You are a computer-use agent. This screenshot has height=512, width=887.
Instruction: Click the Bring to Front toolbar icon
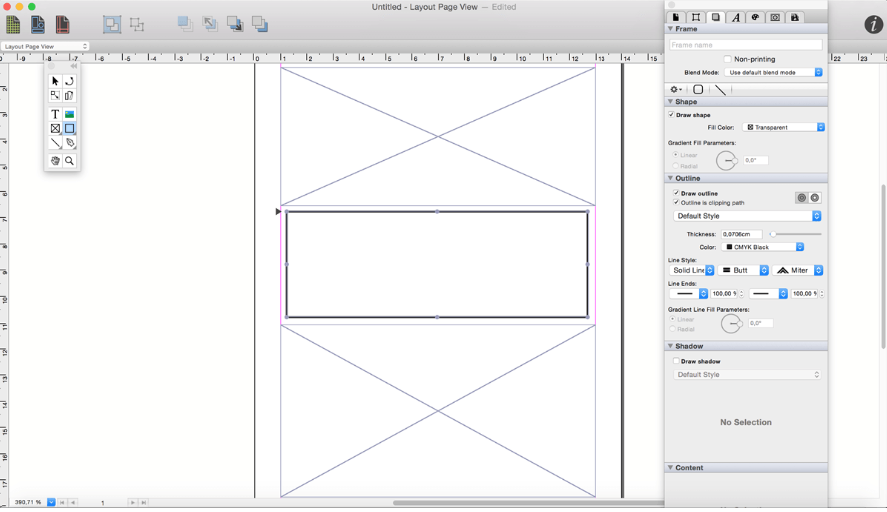(185, 24)
